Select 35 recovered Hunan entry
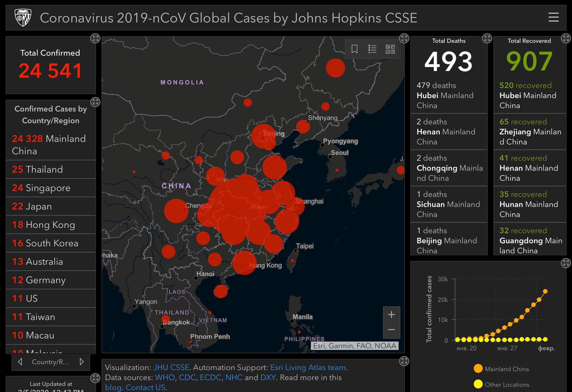 point(530,204)
